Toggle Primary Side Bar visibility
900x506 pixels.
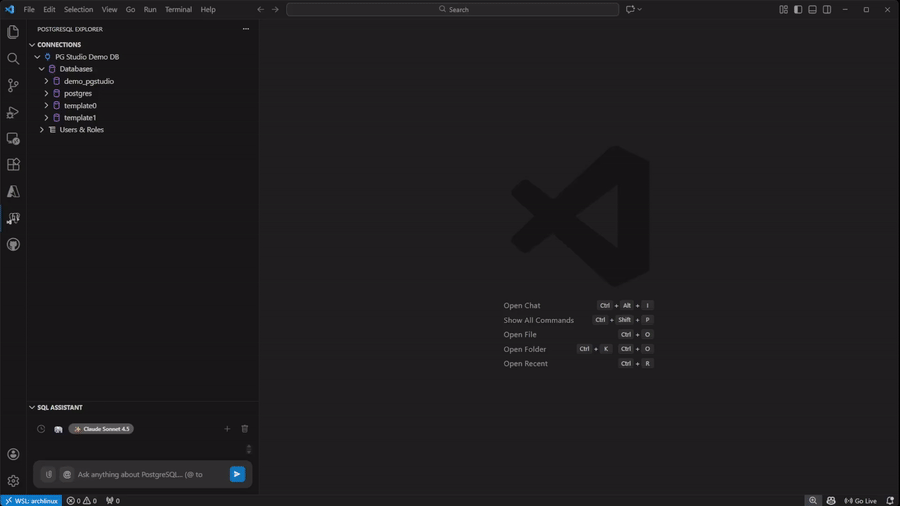click(798, 9)
